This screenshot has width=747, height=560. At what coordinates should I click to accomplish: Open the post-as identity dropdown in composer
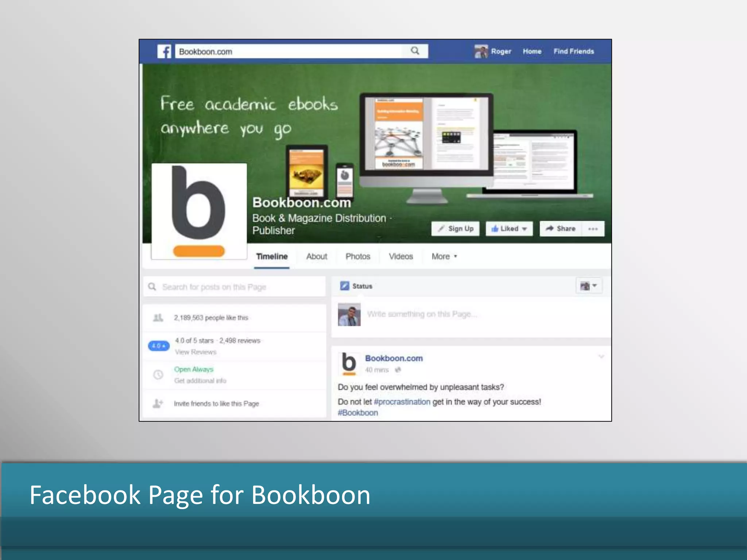coord(589,286)
